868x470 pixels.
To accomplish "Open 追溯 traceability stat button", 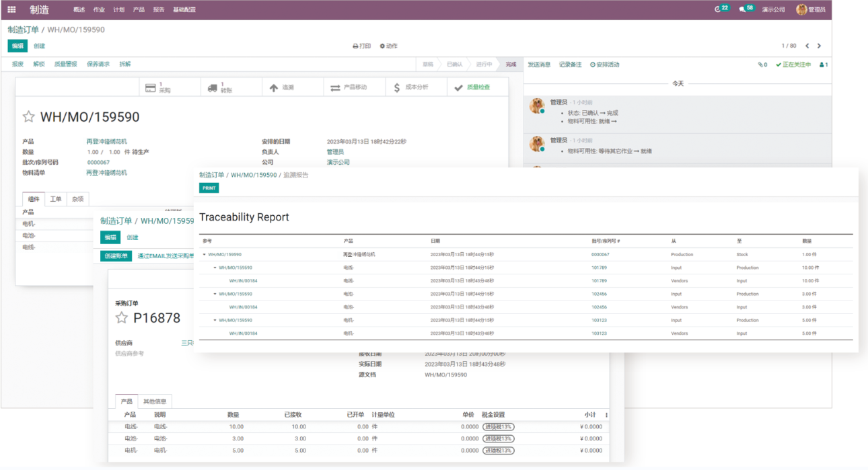I will click(282, 87).
